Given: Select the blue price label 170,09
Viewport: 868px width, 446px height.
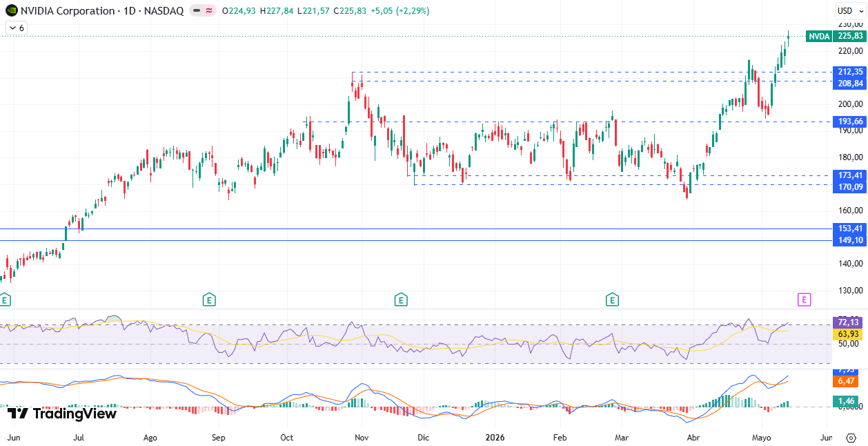Looking at the screenshot, I should click(x=850, y=186).
